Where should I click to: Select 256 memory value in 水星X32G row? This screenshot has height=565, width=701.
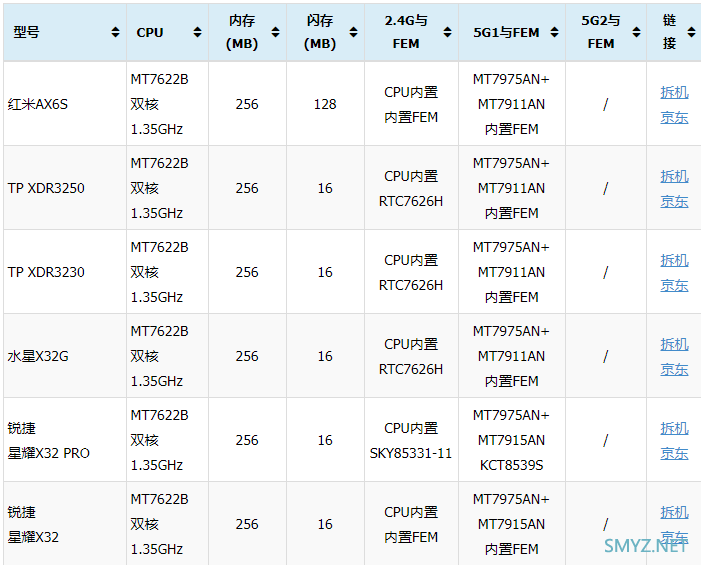coord(247,356)
